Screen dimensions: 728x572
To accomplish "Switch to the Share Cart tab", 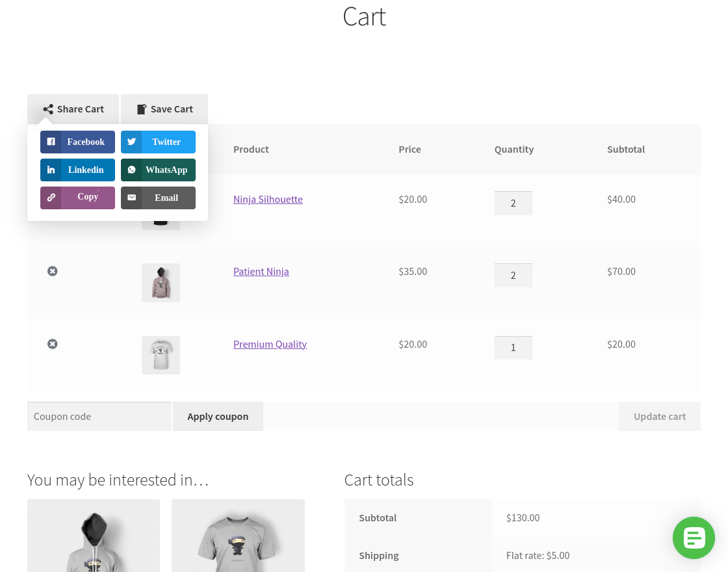I will [73, 109].
